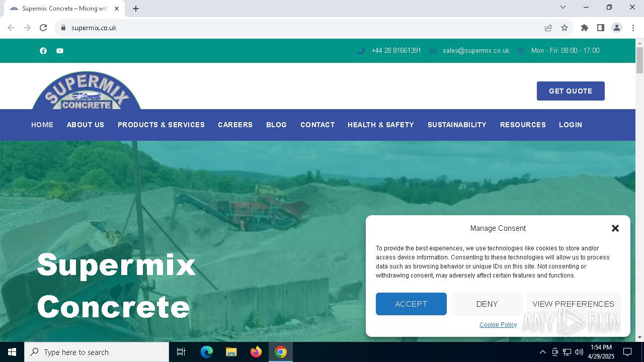Open the CONTACT page
The image size is (644, 362).
pos(317,125)
